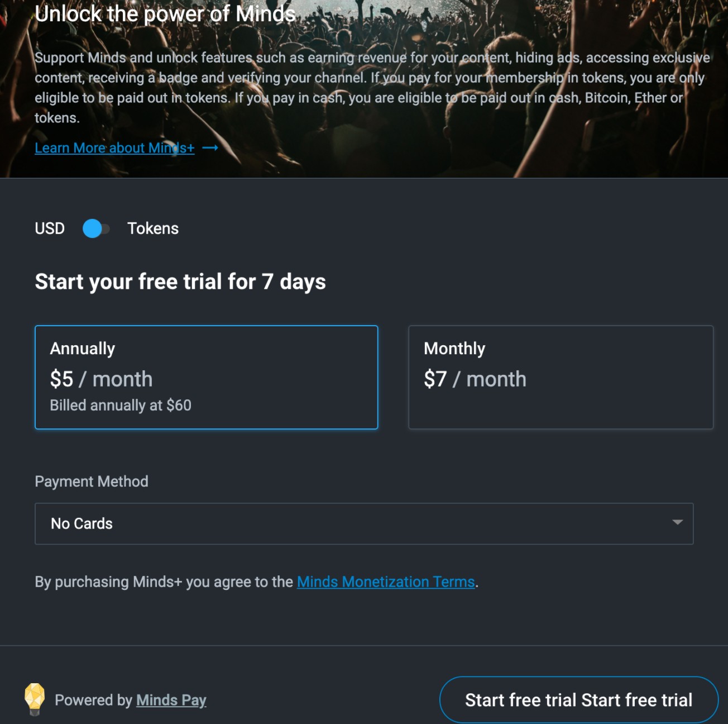Click the $5 / month price

click(101, 379)
